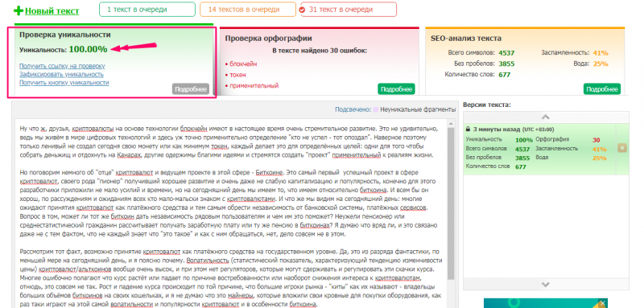Screen dimensions: 644x308
Task: Click Зафиксировать уникальность link
Action: [x=62, y=74]
